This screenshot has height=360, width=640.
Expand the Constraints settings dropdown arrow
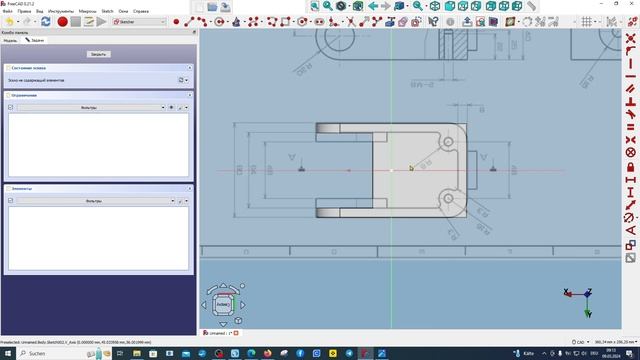(187, 107)
